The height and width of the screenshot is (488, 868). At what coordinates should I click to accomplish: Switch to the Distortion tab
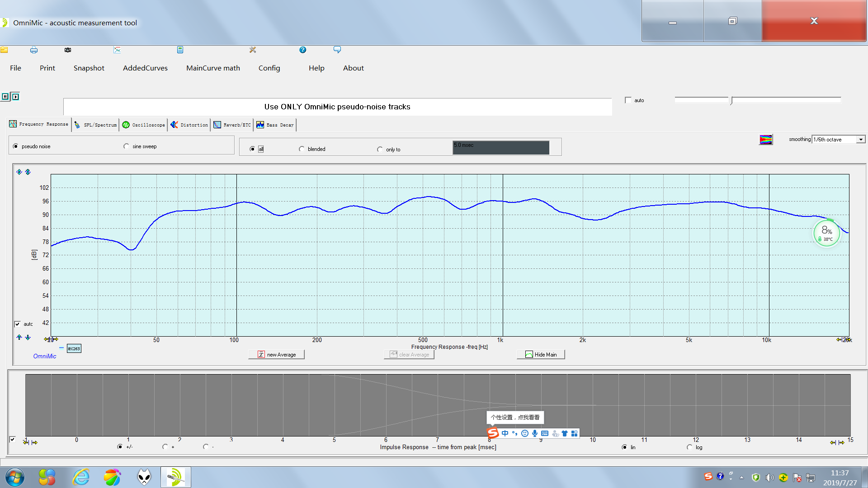click(189, 125)
